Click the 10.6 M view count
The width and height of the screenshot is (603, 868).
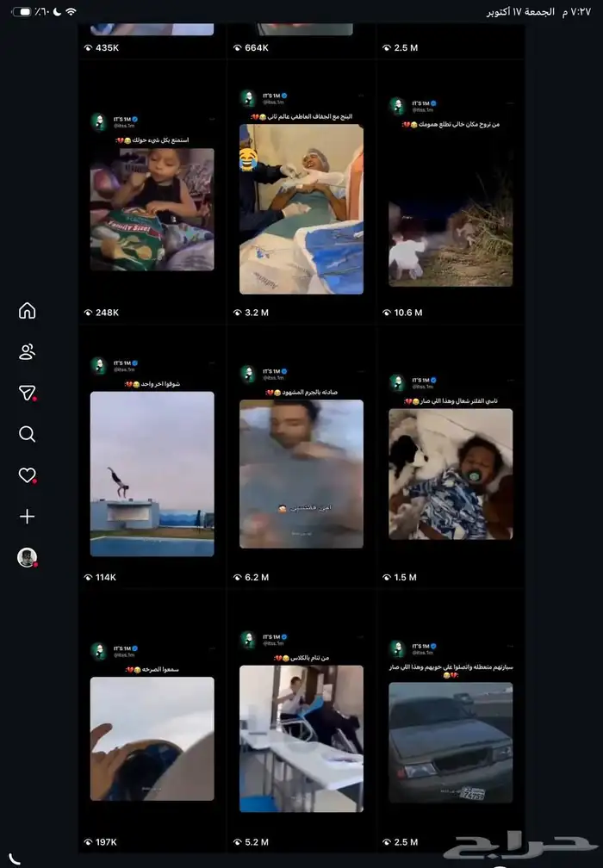click(x=408, y=313)
